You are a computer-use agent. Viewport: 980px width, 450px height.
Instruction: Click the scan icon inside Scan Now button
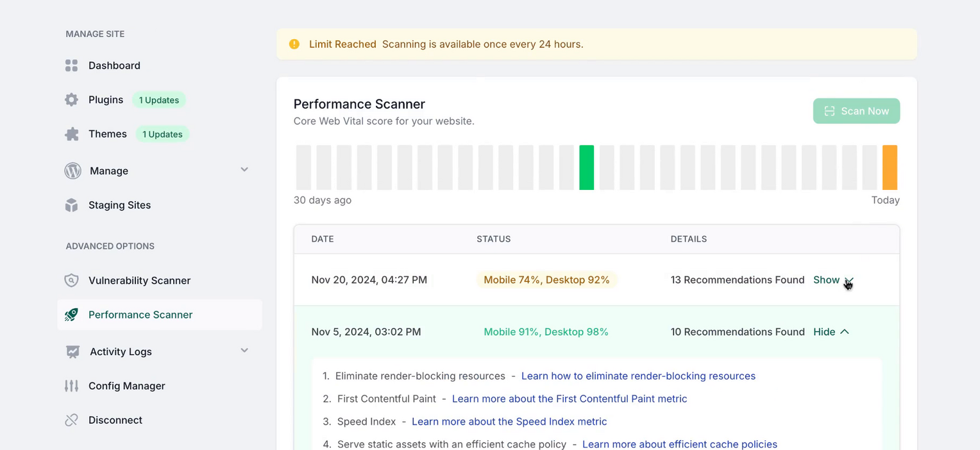point(829,111)
